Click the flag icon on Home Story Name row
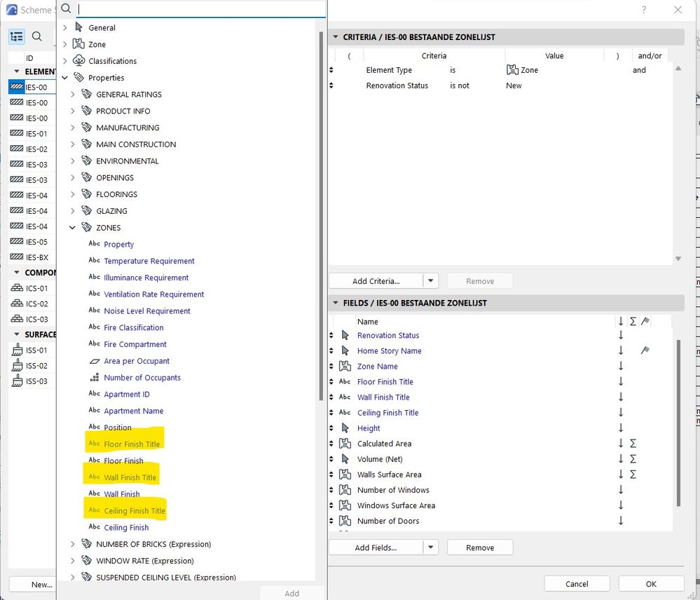The height and width of the screenshot is (600, 700). pyautogui.click(x=645, y=350)
